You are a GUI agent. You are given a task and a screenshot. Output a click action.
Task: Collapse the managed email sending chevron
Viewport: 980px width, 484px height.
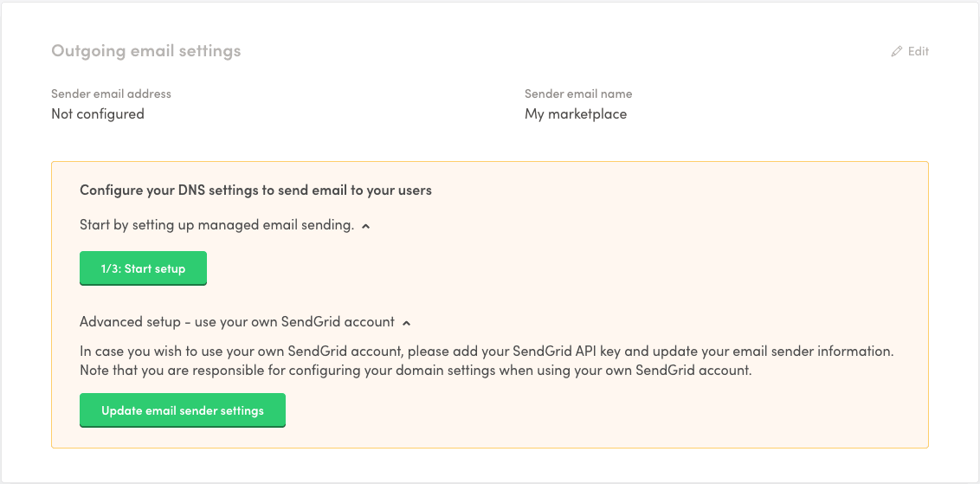click(366, 226)
